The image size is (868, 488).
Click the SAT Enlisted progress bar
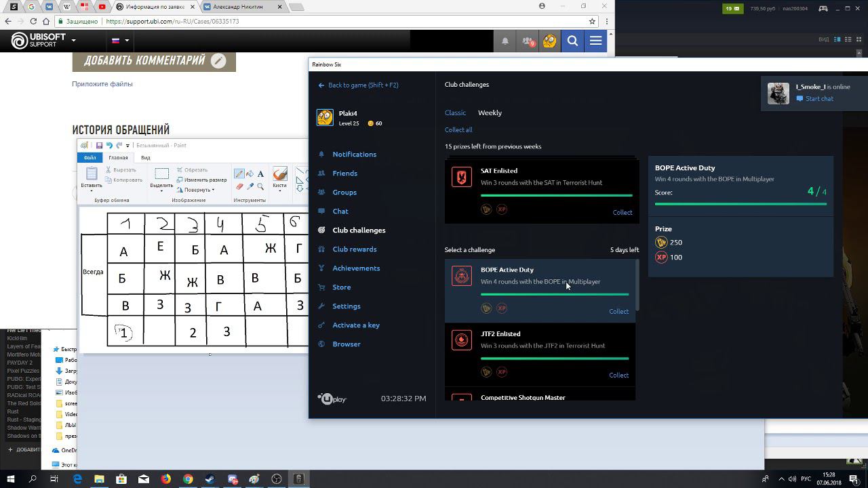(x=557, y=195)
